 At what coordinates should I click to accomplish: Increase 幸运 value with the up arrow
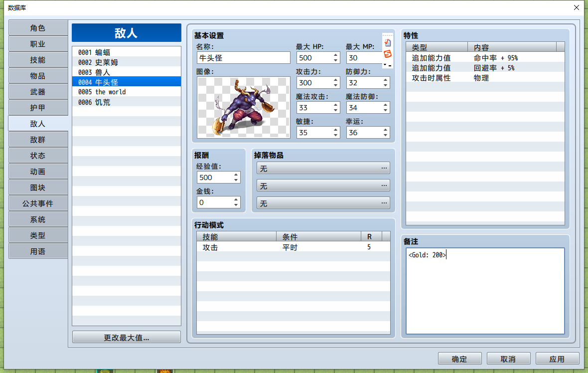point(386,130)
